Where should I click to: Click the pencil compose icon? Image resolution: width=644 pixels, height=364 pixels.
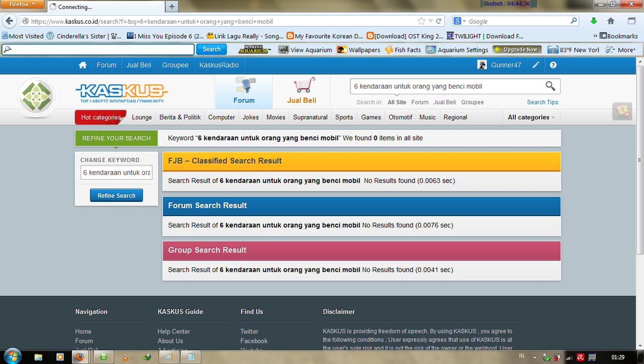(536, 65)
